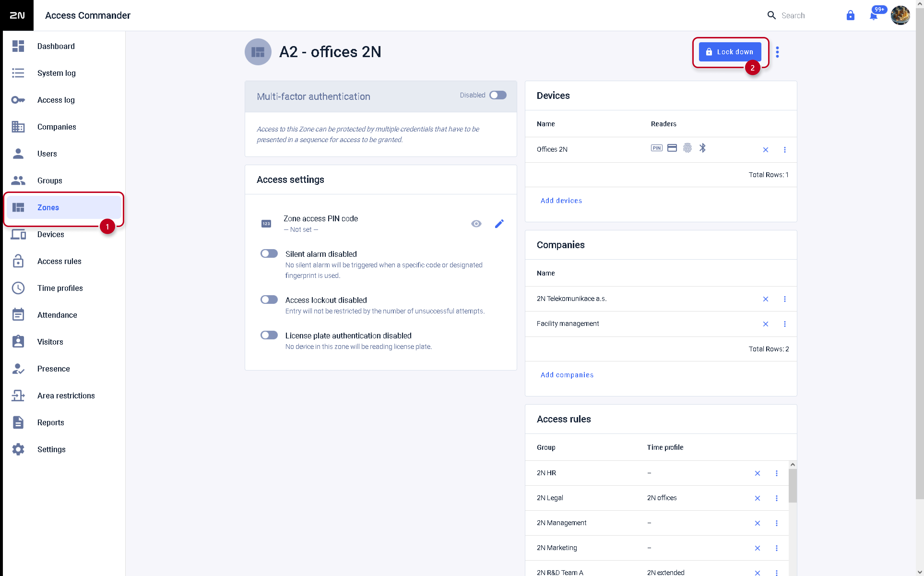Screen dimensions: 924x576
Task: Open Time profiles in sidebar
Action: (x=64, y=288)
